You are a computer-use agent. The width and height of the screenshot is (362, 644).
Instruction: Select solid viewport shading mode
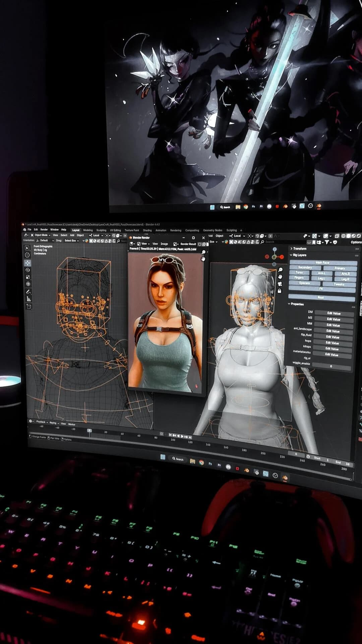tap(349, 236)
